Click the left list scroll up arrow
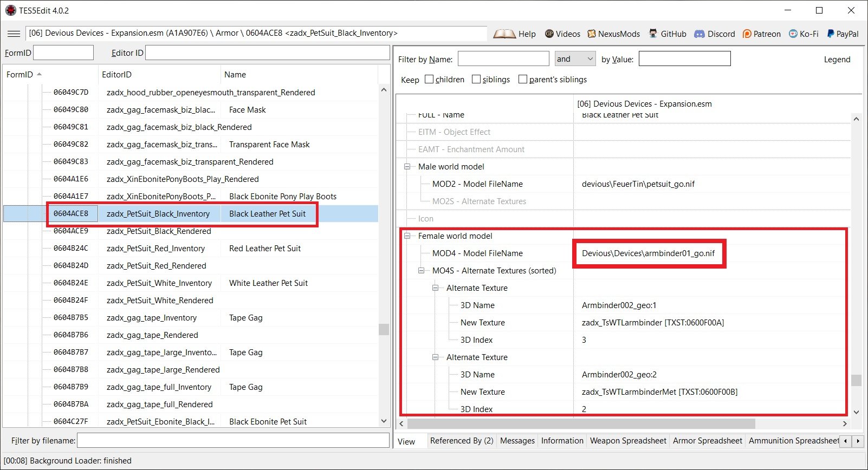Viewport: 868px width, 470px height. (x=384, y=90)
